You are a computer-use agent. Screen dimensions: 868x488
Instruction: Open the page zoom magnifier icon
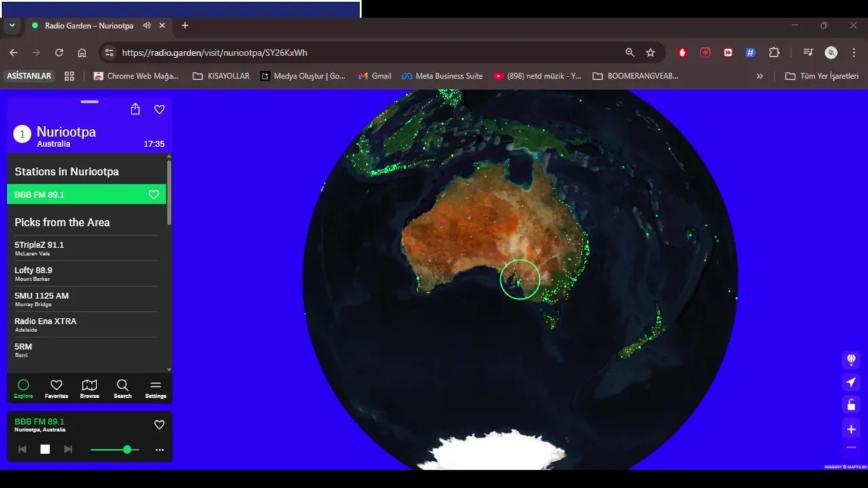coord(630,52)
